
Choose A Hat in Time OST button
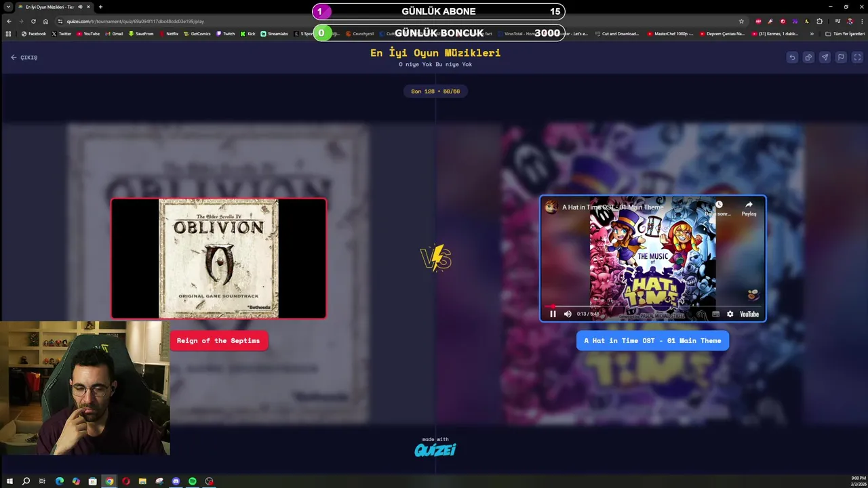(x=652, y=340)
